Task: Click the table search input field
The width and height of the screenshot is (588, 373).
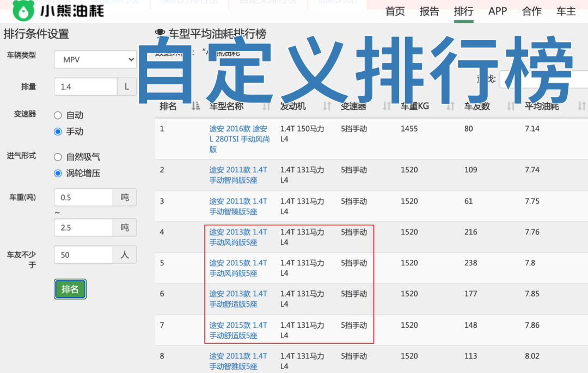Action: (544, 79)
